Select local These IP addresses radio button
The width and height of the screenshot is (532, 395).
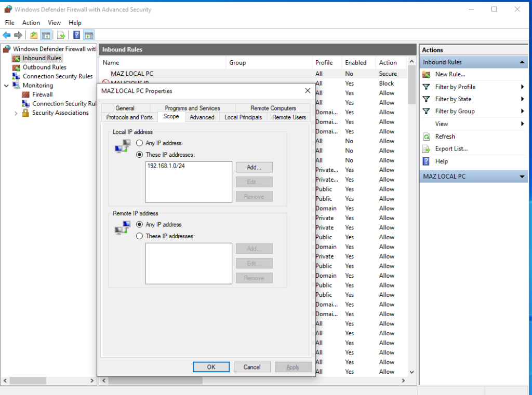point(139,154)
